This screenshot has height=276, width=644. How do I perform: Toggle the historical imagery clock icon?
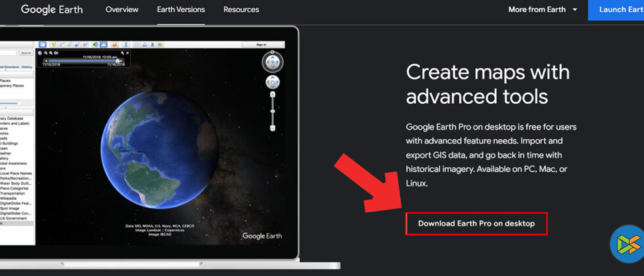[x=96, y=45]
